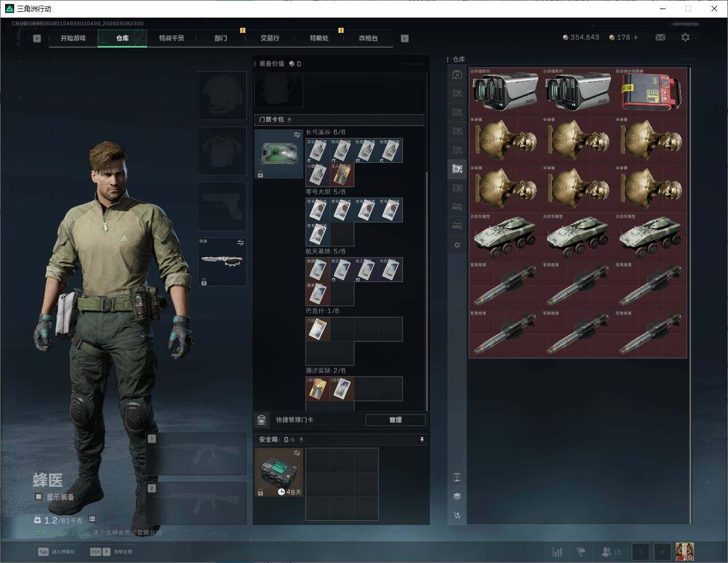Open the help question mark beside 安全箱

pos(301,439)
